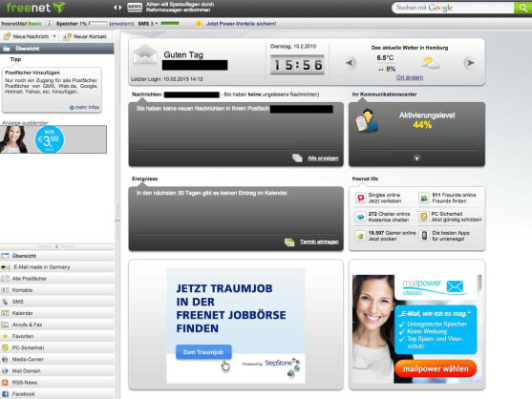The height and width of the screenshot is (399, 532).
Task: Click the PC Sicherheit shield icon in freenet life
Action: [424, 217]
